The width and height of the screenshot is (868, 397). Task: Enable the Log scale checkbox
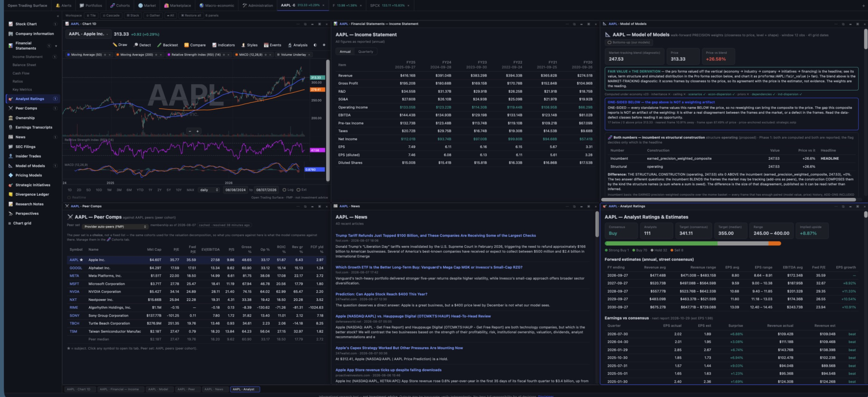tap(284, 190)
